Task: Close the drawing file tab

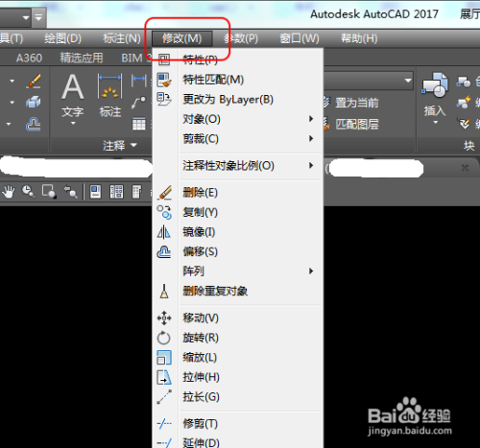Action: coord(465,168)
